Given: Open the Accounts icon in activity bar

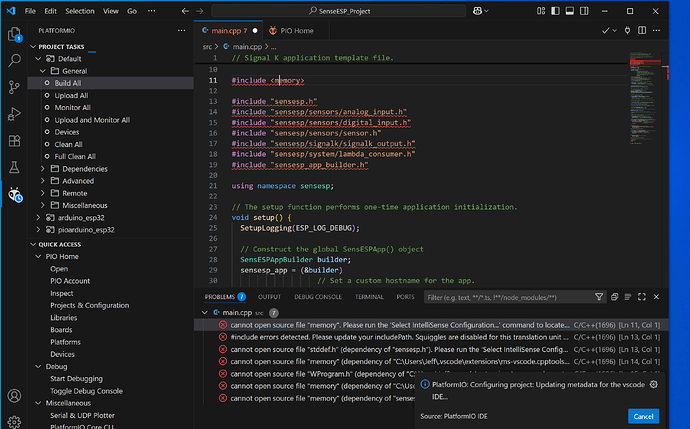Looking at the screenshot, I should tap(15, 396).
